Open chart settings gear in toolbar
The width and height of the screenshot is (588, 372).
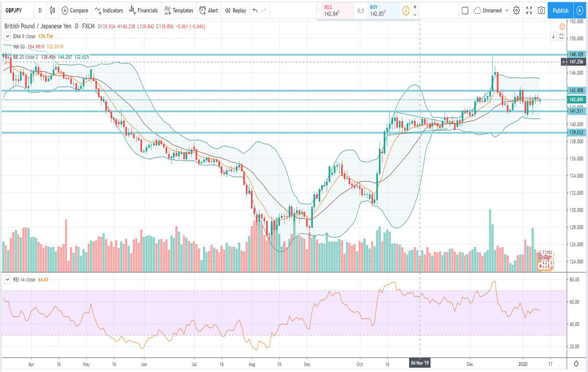coord(516,11)
